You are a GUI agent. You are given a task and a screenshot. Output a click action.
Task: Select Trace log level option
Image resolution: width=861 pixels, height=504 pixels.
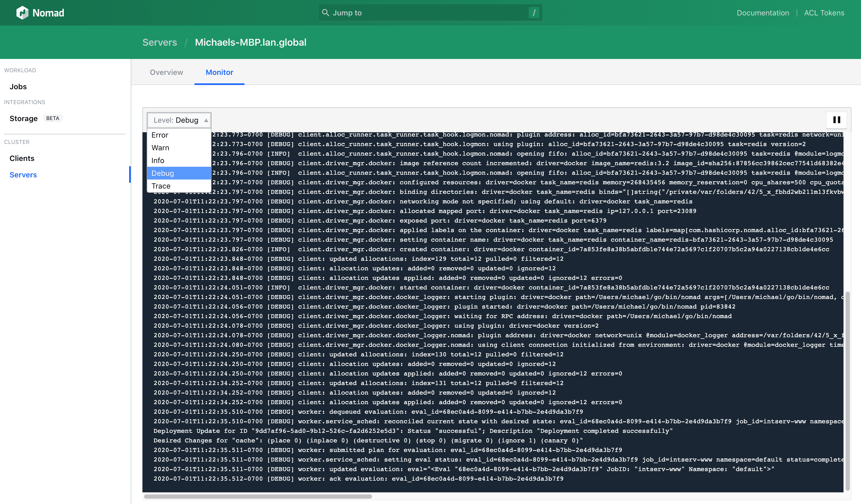coord(161,186)
